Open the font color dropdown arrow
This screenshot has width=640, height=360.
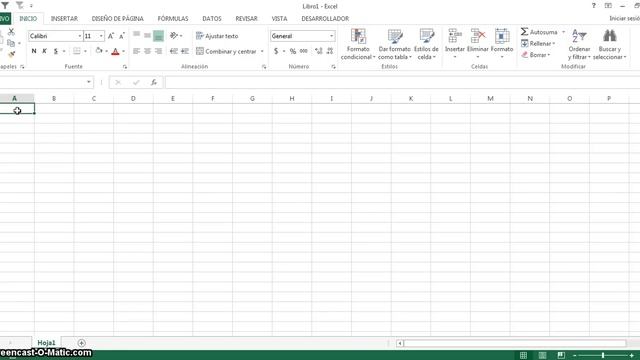[124, 51]
